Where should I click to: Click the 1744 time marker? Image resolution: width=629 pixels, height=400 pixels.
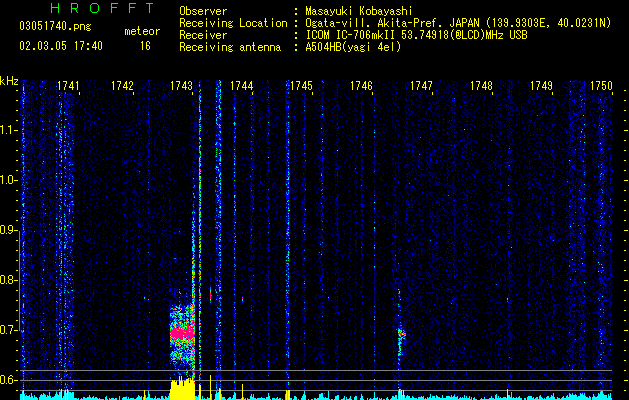[241, 86]
